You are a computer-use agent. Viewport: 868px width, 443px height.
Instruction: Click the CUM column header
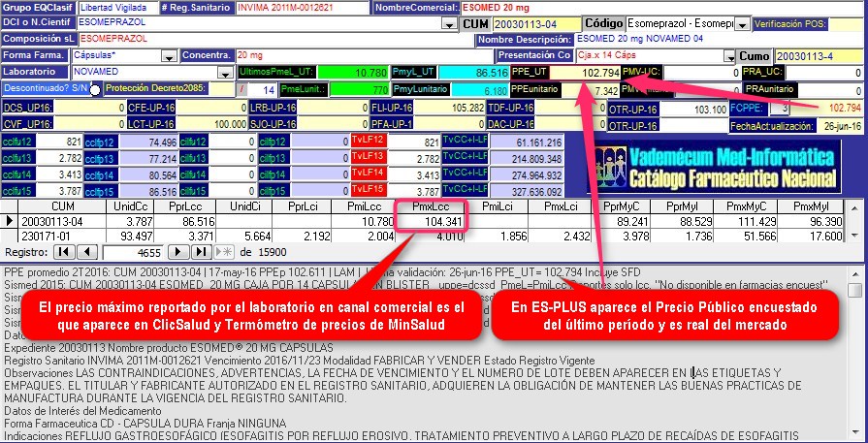tap(62, 206)
